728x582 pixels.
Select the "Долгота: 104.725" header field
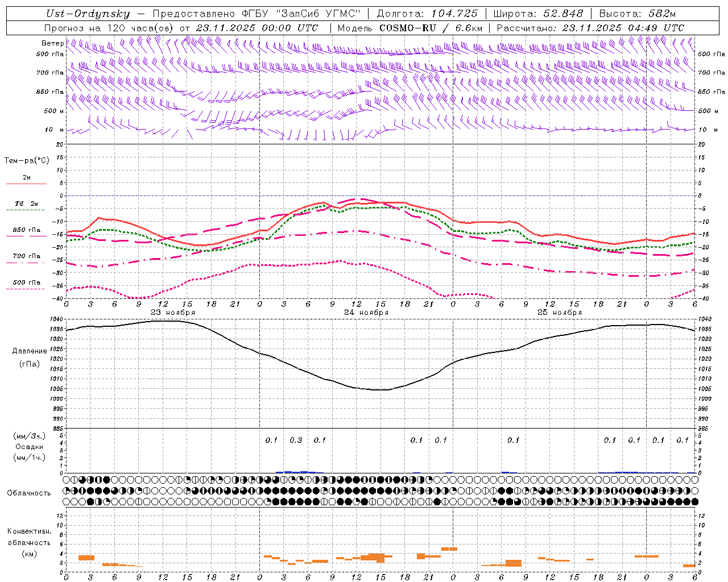[427, 14]
